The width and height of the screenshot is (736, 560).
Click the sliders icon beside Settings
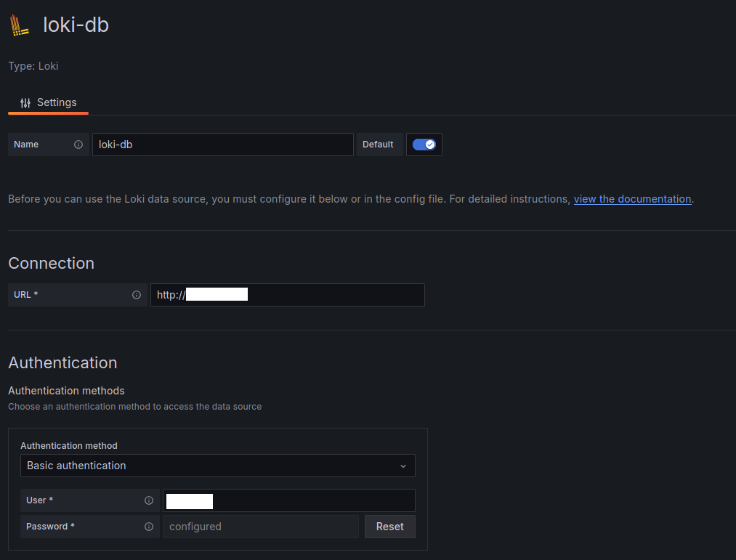point(24,102)
